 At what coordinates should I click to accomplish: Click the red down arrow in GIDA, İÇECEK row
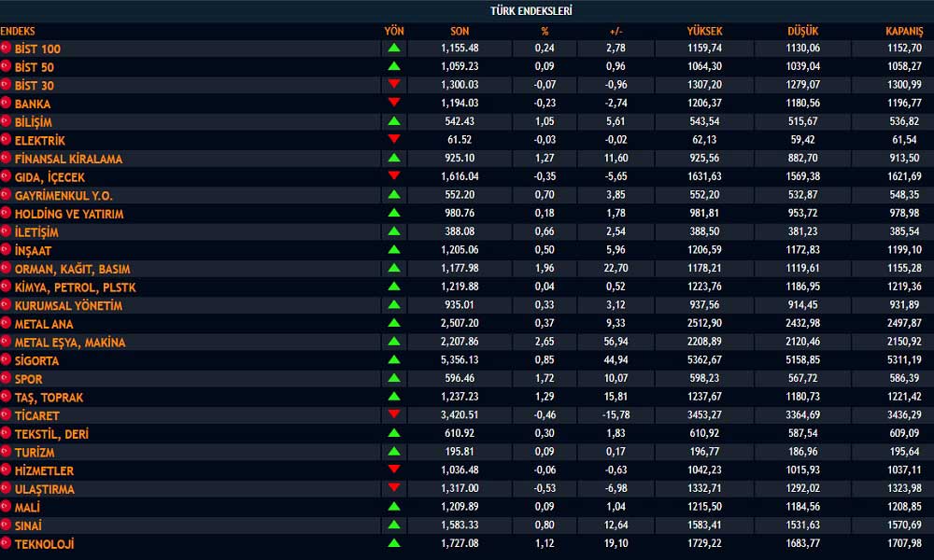point(394,175)
